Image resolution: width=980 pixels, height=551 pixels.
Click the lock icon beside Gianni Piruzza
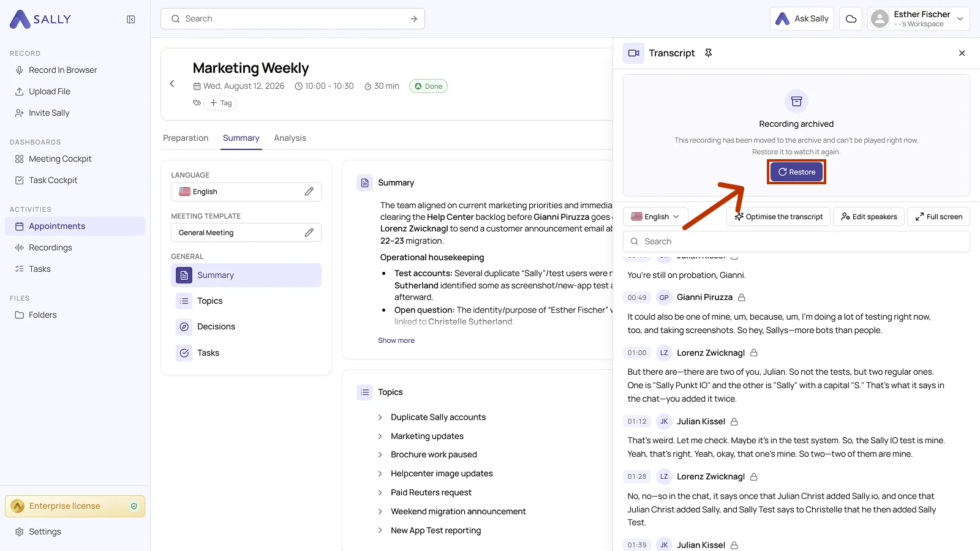742,298
